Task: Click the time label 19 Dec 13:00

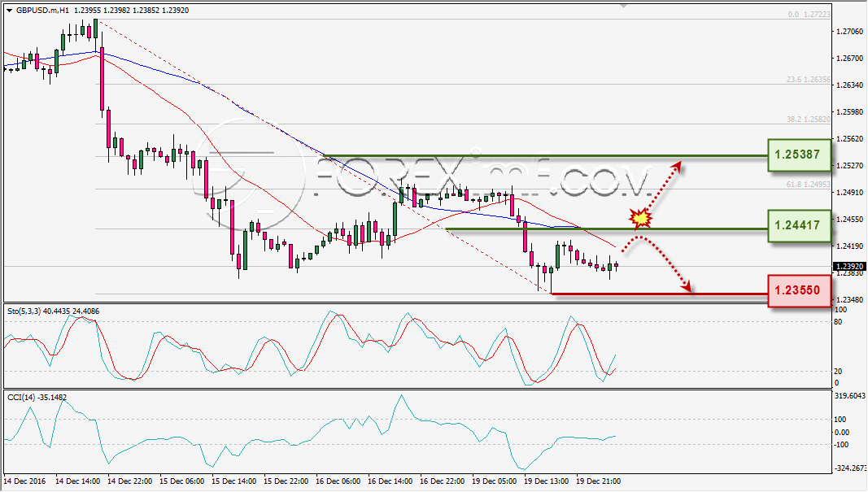Action: (x=546, y=481)
